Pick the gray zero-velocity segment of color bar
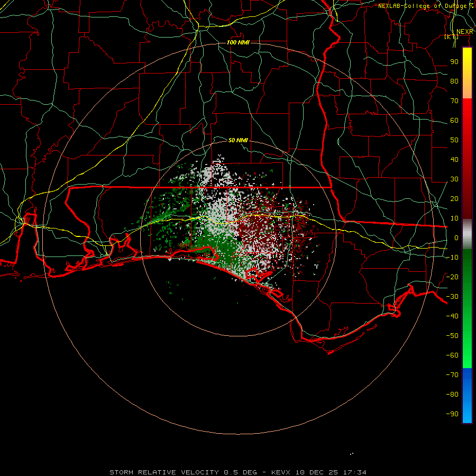 click(x=467, y=234)
